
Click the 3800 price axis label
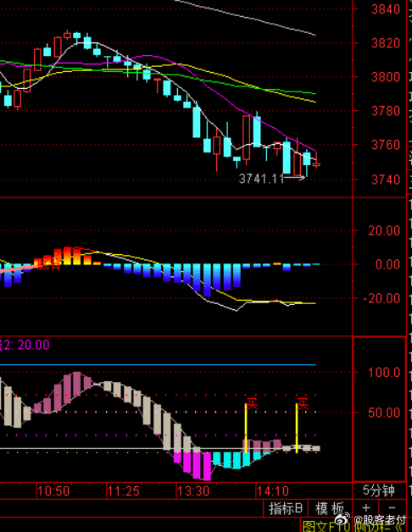(x=386, y=77)
